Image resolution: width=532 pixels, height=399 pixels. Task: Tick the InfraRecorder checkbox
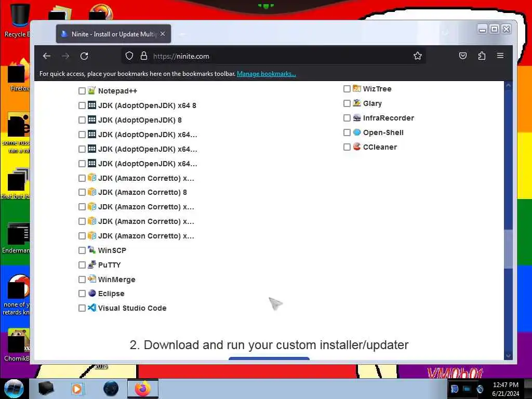[x=347, y=118]
